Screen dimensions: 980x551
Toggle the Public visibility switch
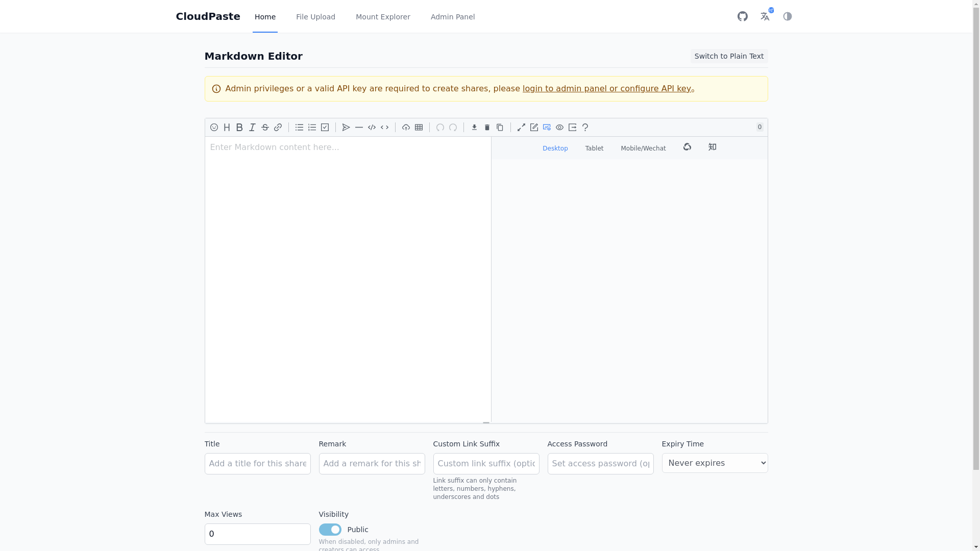tap(330, 530)
